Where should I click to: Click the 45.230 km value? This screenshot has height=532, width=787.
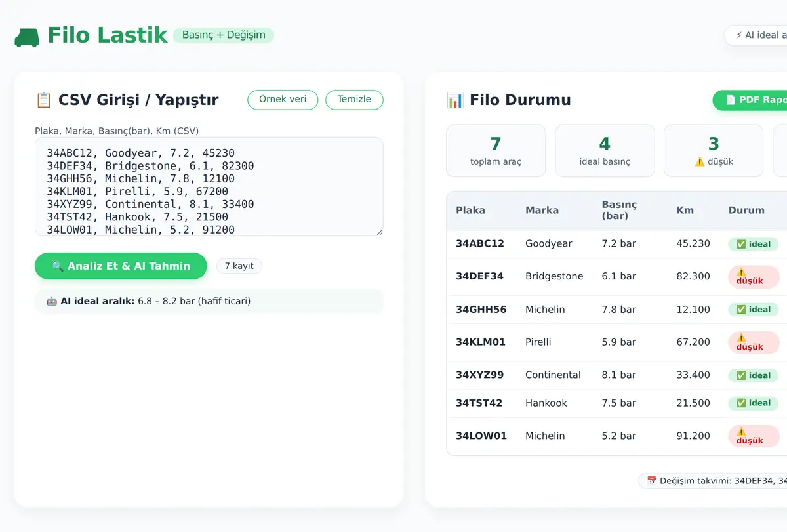click(693, 243)
